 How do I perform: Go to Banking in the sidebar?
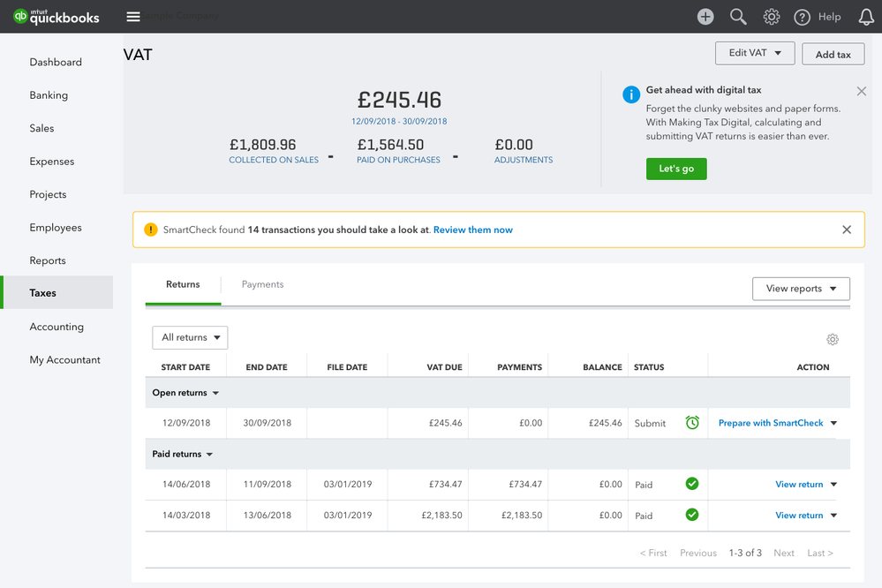(49, 95)
